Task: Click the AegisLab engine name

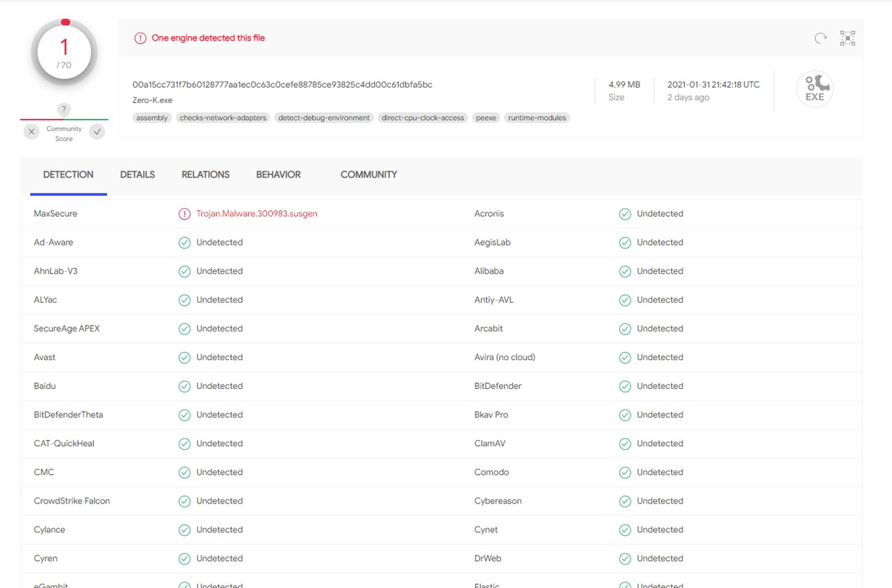Action: tap(492, 243)
